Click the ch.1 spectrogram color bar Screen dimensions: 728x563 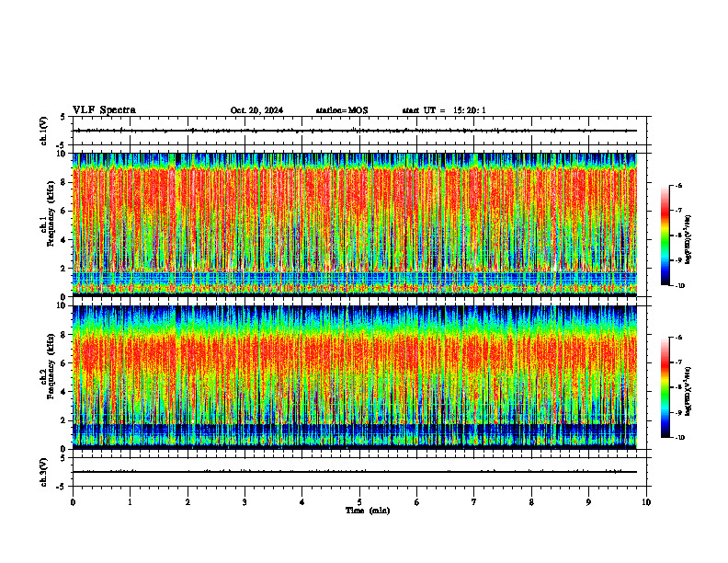(x=665, y=236)
